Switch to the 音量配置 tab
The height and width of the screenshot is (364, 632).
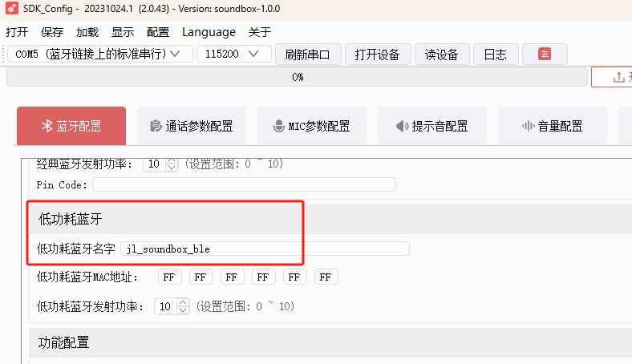[x=552, y=126]
